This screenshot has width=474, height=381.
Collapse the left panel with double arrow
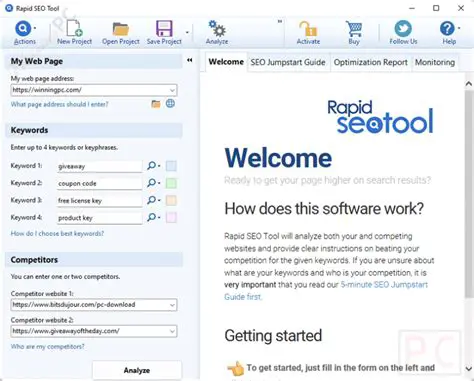[x=190, y=60]
